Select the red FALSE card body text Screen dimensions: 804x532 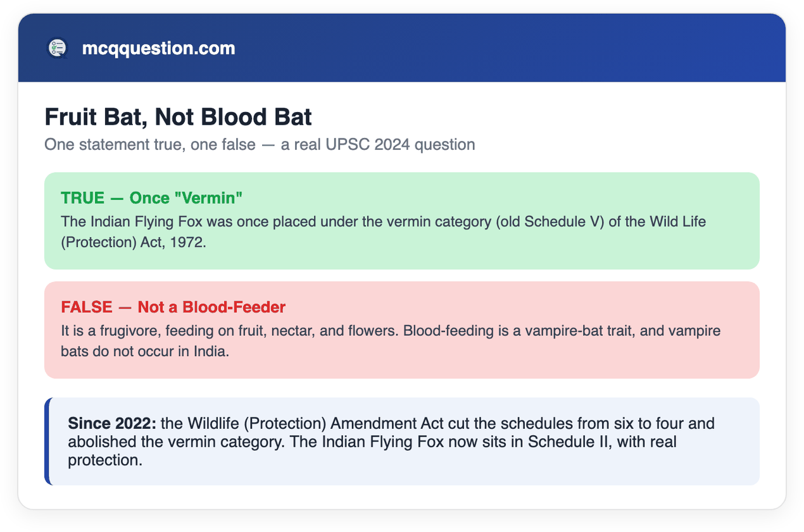[391, 341]
